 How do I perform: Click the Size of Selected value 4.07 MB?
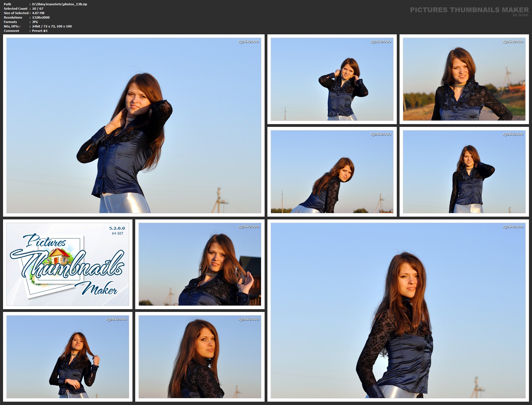(38, 13)
